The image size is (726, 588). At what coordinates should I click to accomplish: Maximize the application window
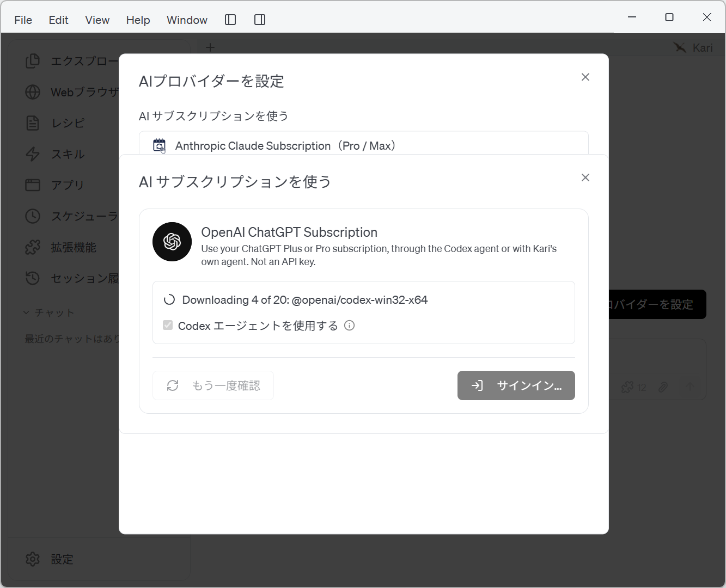669,17
